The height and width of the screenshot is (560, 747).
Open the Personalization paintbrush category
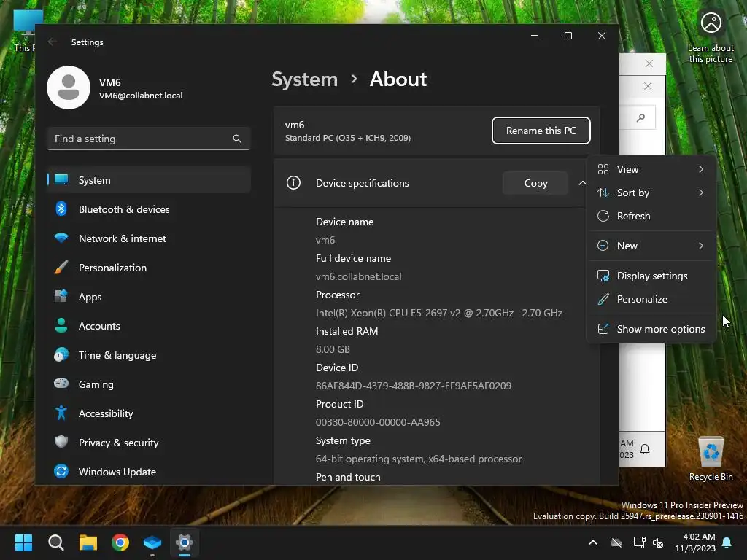pyautogui.click(x=149, y=268)
